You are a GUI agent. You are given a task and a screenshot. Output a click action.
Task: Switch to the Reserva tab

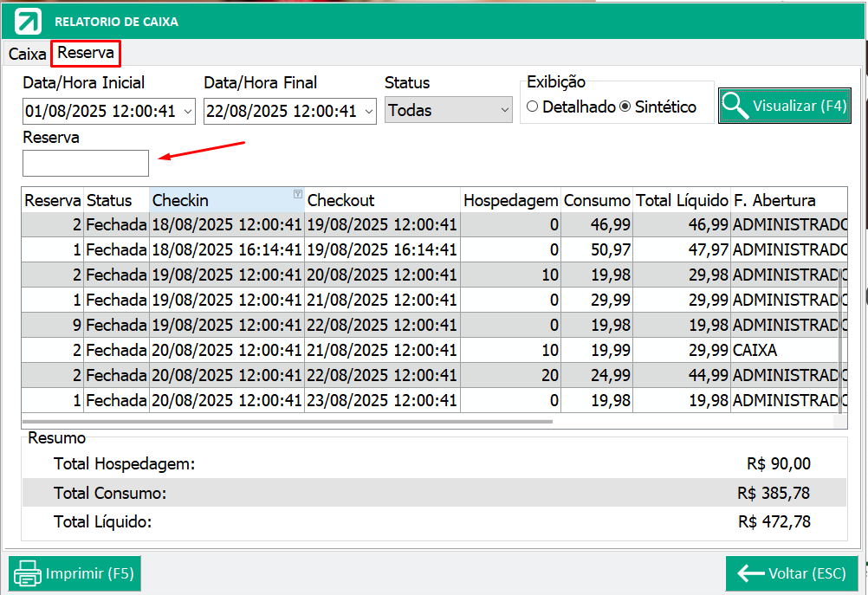(x=86, y=54)
